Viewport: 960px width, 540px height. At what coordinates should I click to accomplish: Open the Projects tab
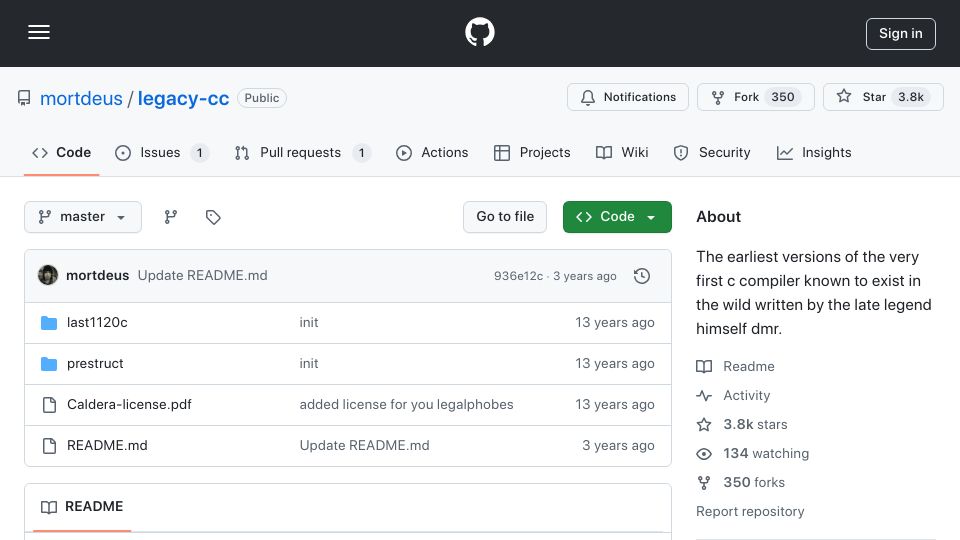click(531, 152)
